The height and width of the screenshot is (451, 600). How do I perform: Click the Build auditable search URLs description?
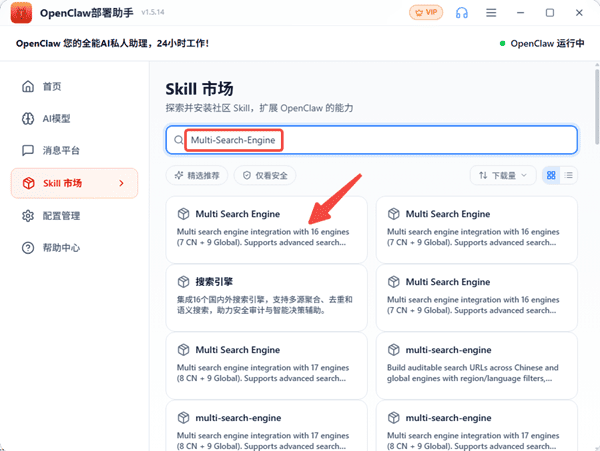pyautogui.click(x=473, y=373)
